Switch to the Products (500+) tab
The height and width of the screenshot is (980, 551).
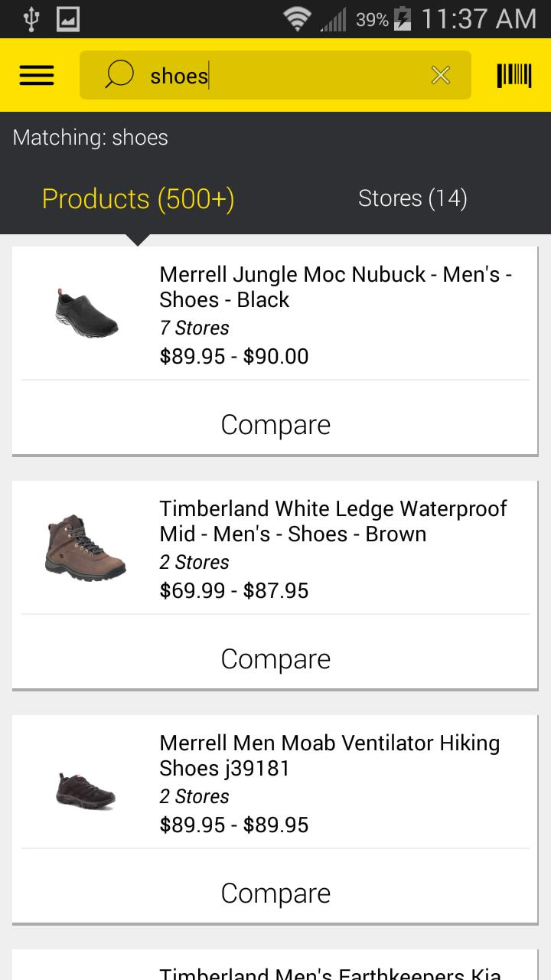coord(138,199)
